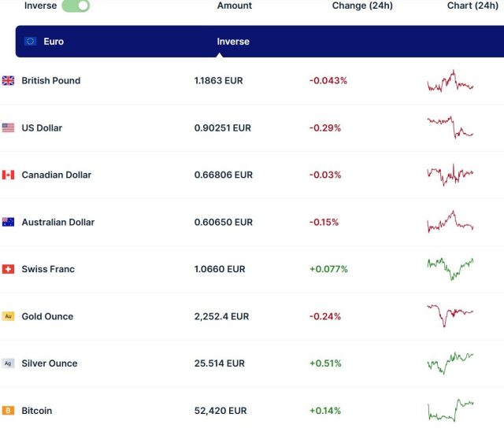Open the US Dollar 24h chart thumbnail
This screenshot has width=504, height=428.
click(x=450, y=127)
